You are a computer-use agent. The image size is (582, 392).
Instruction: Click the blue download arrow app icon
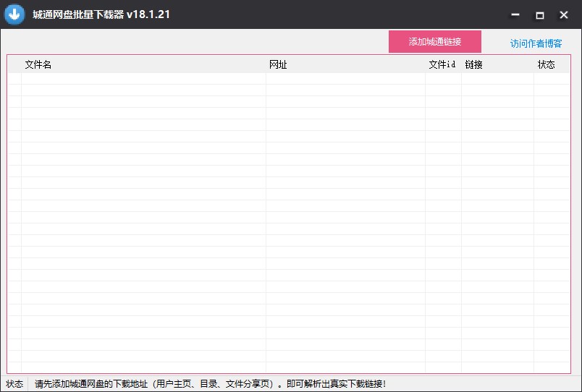click(15, 14)
